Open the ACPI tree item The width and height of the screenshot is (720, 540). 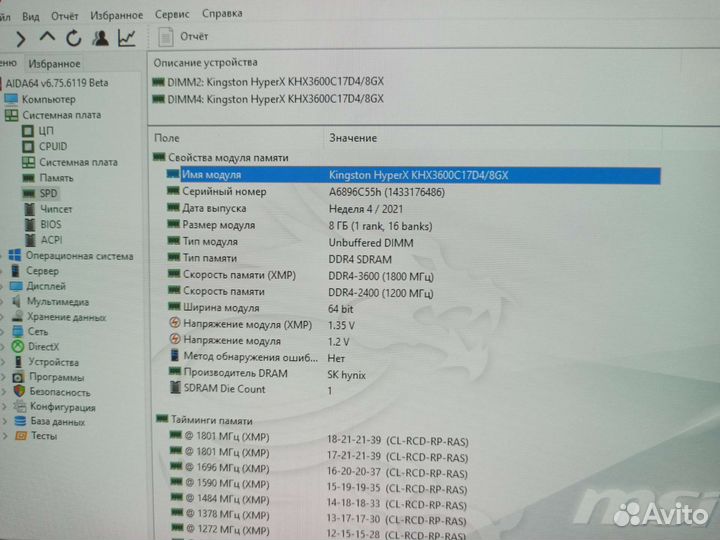51,240
